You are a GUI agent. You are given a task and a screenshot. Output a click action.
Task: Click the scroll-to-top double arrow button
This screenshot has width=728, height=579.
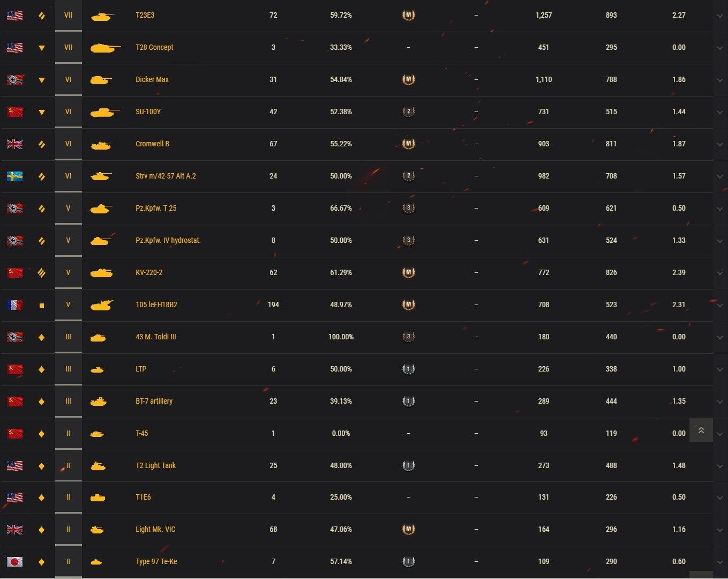tap(701, 430)
